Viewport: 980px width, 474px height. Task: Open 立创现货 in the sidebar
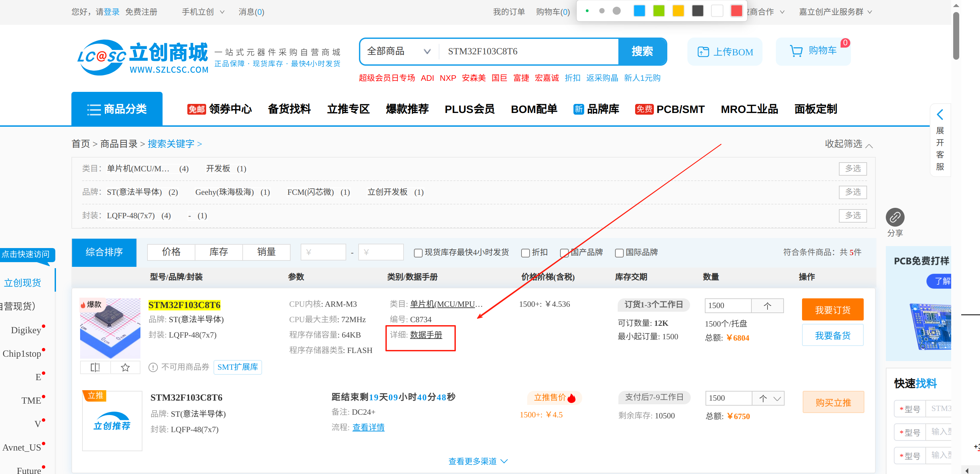tap(22, 283)
